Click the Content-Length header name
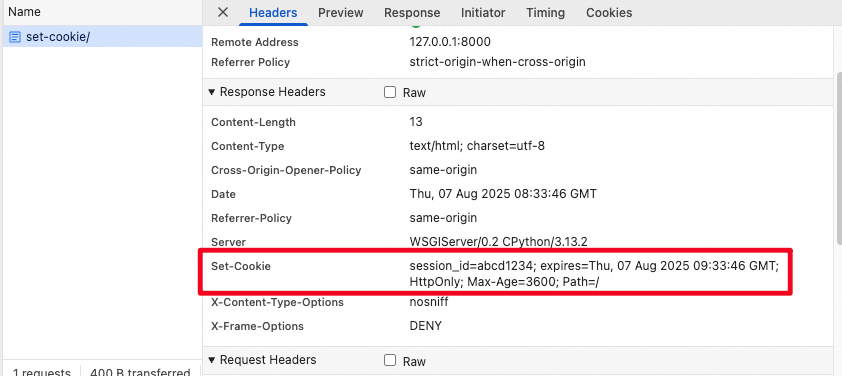The width and height of the screenshot is (842, 376). point(253,122)
